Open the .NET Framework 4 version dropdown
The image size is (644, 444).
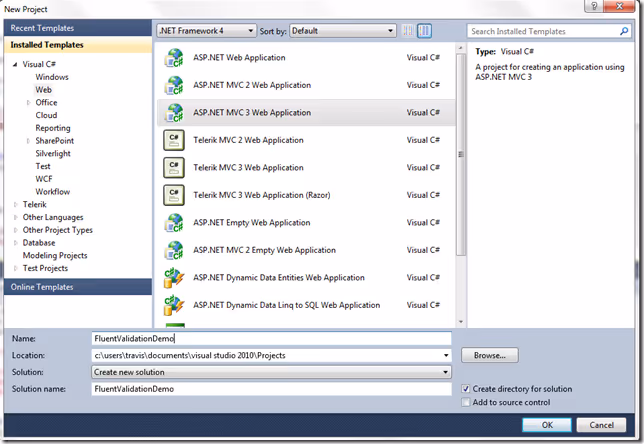[207, 31]
